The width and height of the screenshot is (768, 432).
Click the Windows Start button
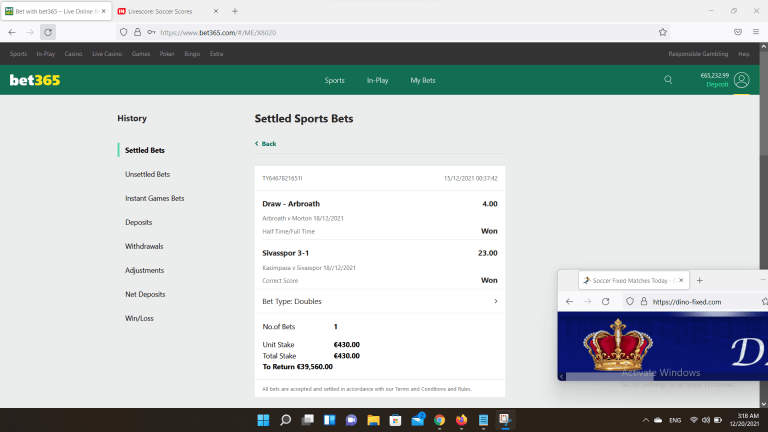coord(263,420)
